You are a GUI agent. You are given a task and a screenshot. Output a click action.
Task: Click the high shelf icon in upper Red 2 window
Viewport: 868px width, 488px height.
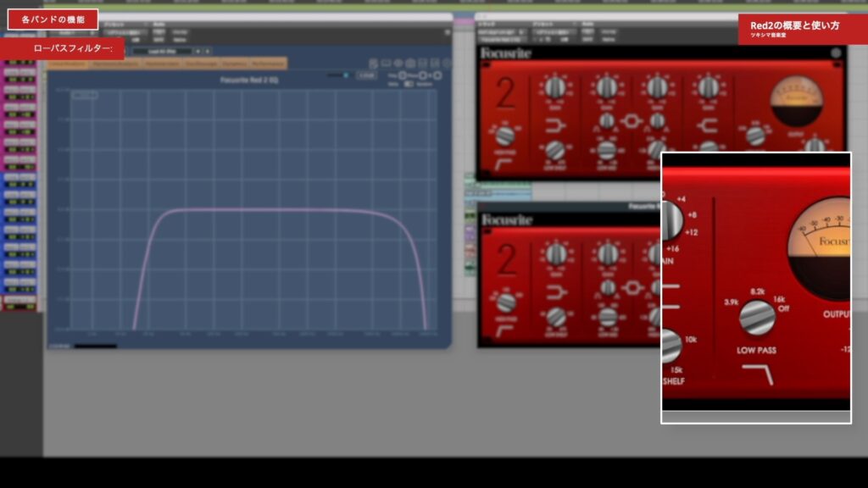[708, 126]
